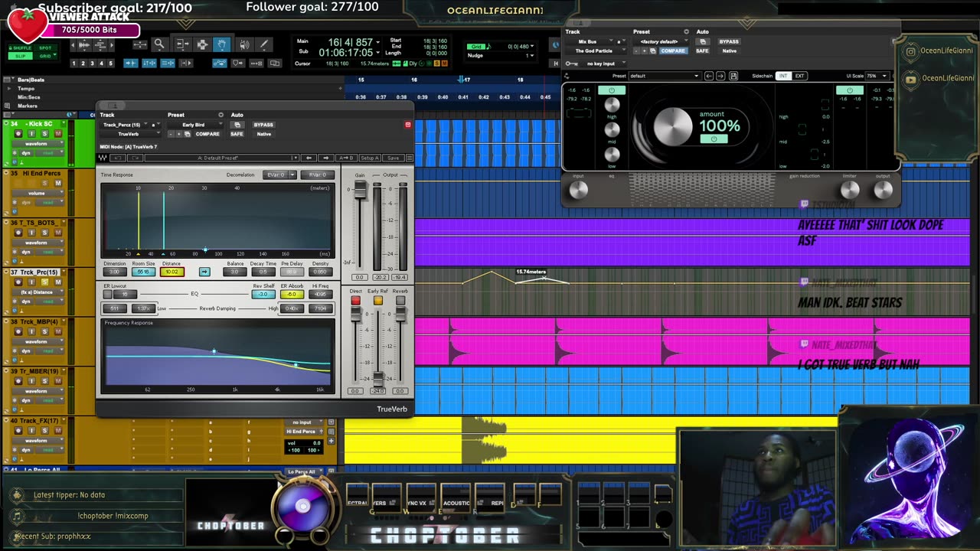
Task: Solo the Kick SC track
Action: (44, 134)
